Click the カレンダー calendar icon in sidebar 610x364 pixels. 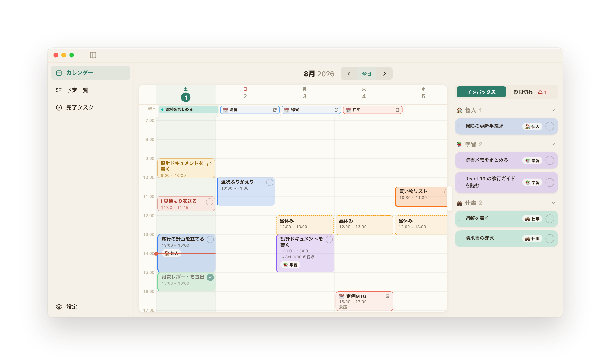coord(59,73)
